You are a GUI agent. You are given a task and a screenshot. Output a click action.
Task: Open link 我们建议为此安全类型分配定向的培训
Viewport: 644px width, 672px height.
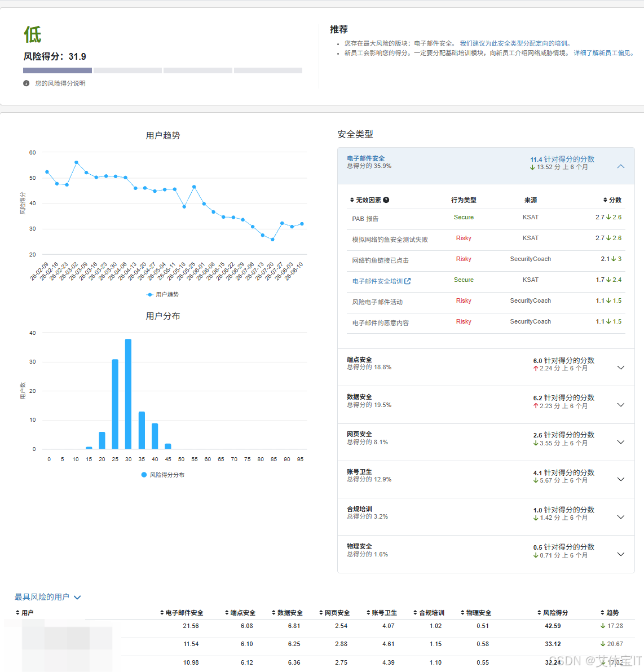click(x=515, y=43)
